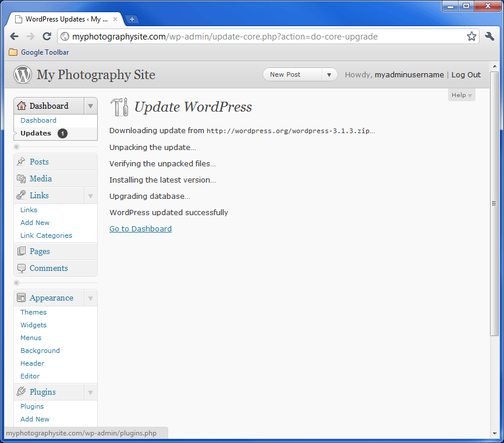The image size is (504, 443).
Task: Reload the page with refresh icon
Action: pyautogui.click(x=47, y=36)
